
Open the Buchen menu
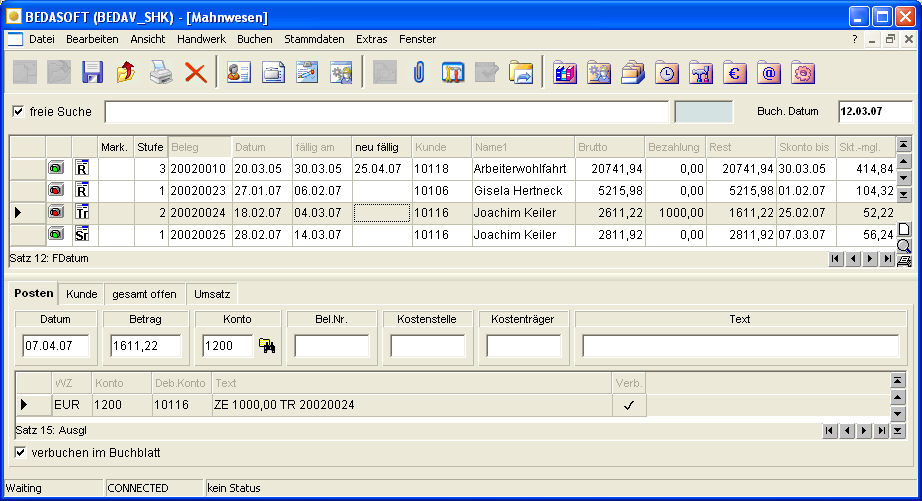(255, 39)
